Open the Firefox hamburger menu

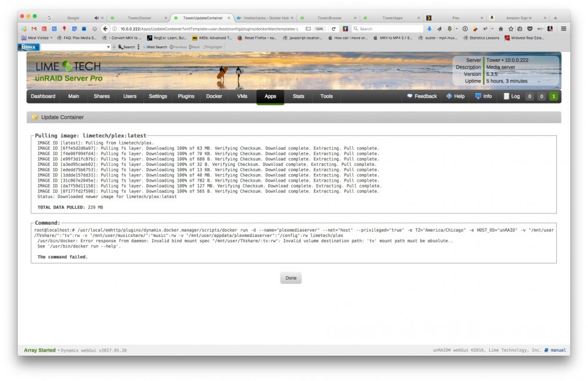click(564, 28)
